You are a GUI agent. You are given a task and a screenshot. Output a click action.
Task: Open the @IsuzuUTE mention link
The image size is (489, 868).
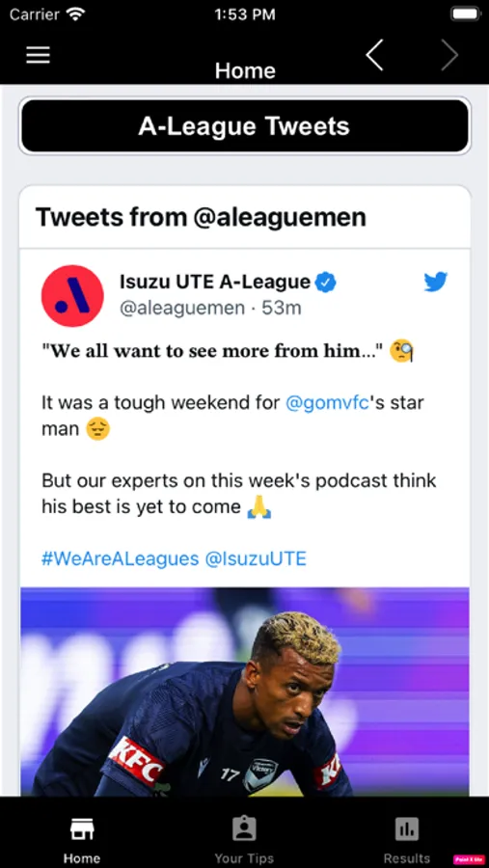256,558
